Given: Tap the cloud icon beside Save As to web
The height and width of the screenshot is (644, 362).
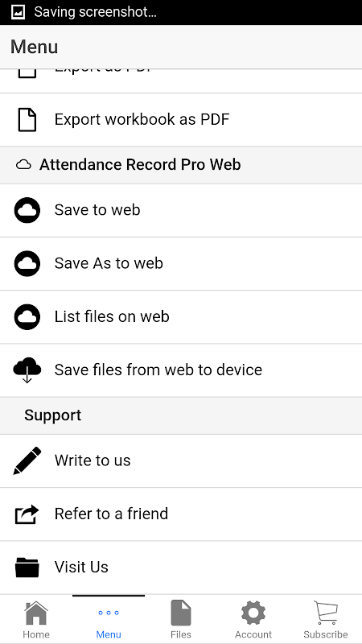Looking at the screenshot, I should tap(27, 264).
